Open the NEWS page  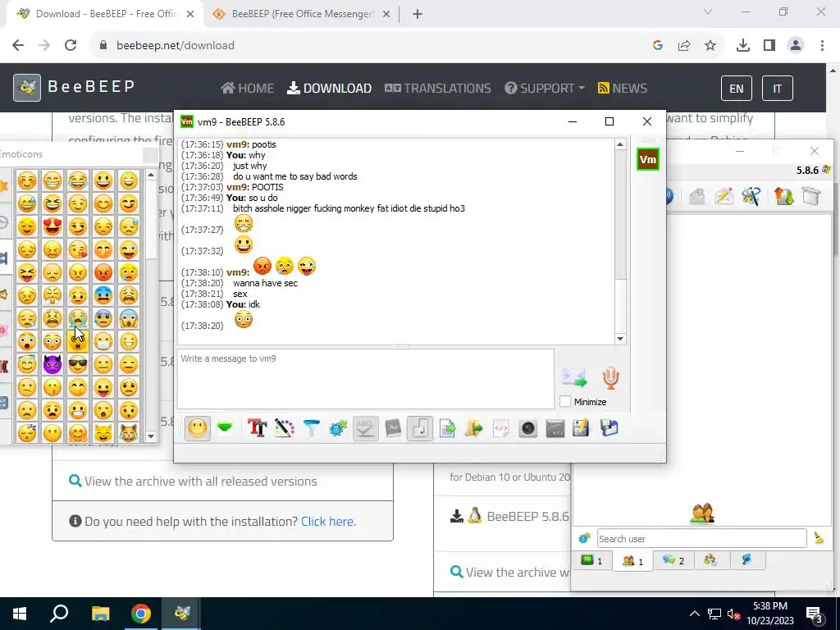623,89
